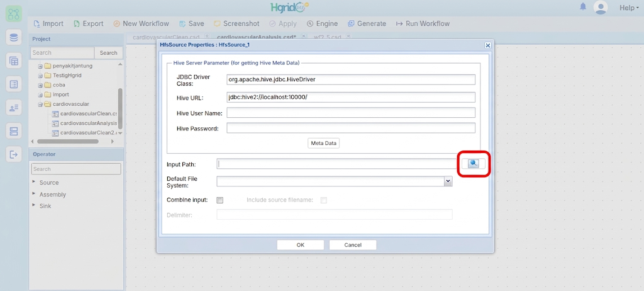
Task: Close the HfsSource Properties dialog
Action: (x=487, y=45)
